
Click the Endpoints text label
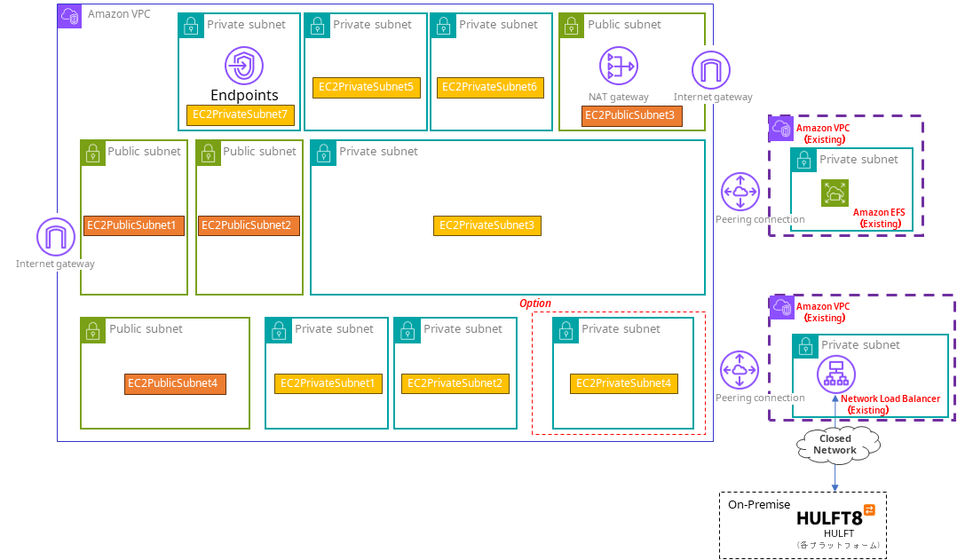pyautogui.click(x=244, y=95)
